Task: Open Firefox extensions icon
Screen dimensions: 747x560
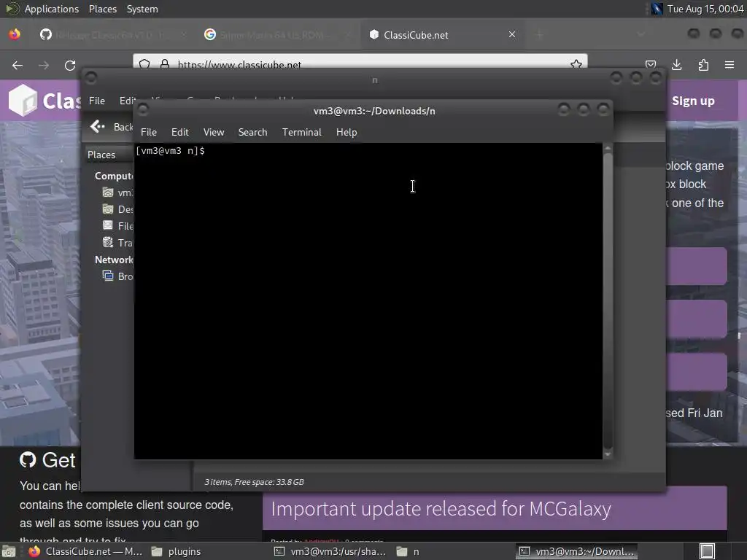Action: click(703, 65)
